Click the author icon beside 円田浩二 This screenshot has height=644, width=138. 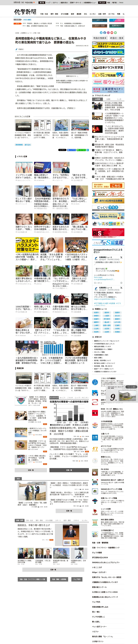click(17, 49)
